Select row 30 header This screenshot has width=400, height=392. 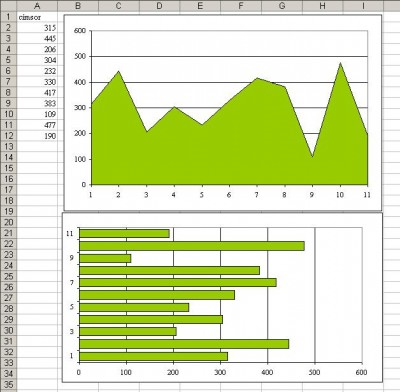(8, 330)
